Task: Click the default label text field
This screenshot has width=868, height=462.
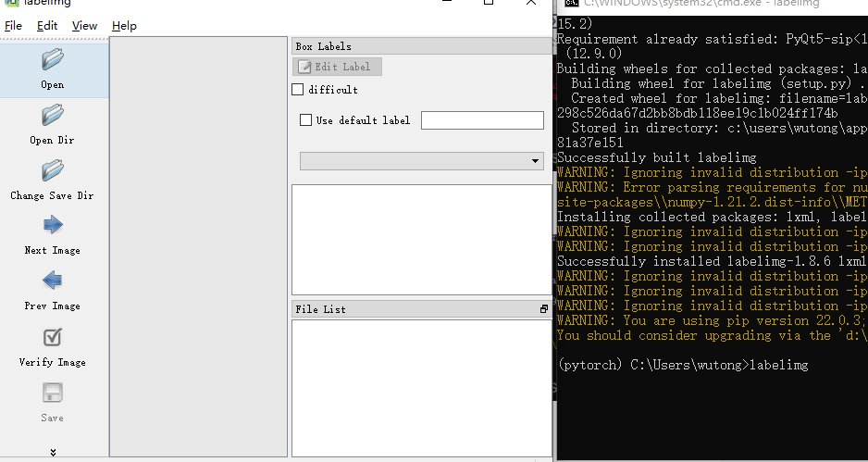Action: click(482, 120)
